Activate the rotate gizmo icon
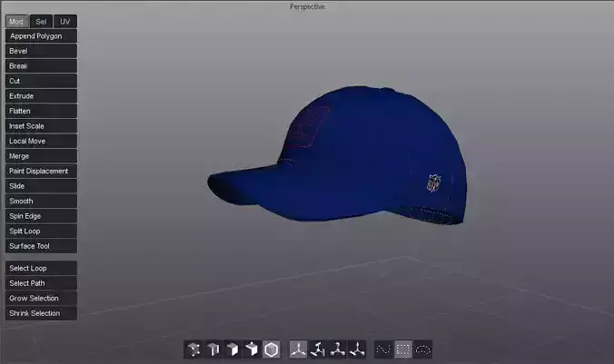Screen dimensions: 614x364 (338, 349)
